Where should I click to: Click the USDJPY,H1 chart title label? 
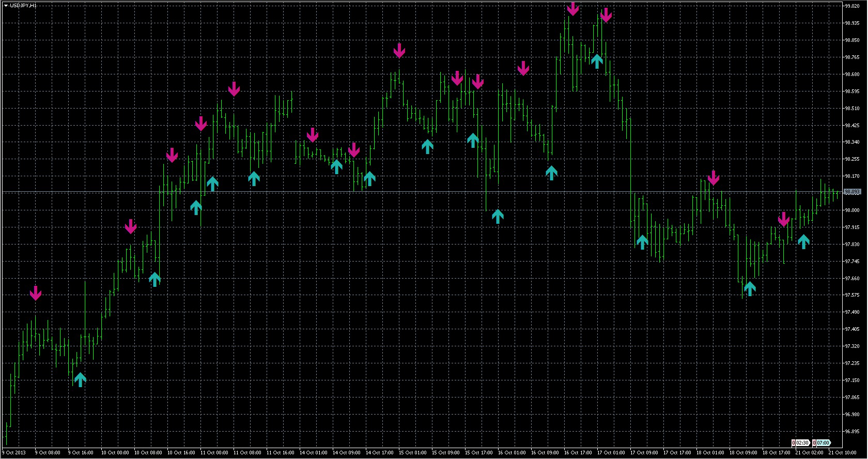click(x=23, y=5)
